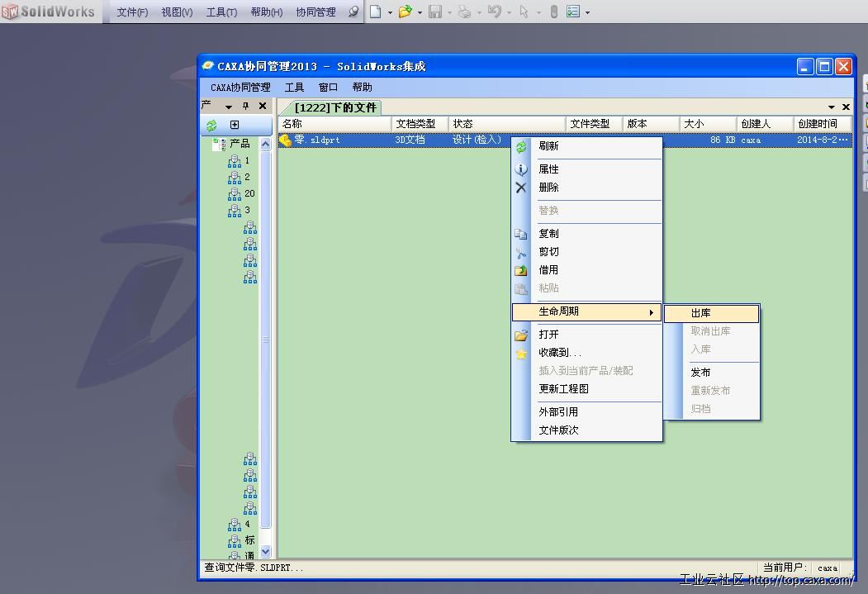Select 属性 in the context menu
Viewport: 868px width, 594px height.
click(549, 169)
